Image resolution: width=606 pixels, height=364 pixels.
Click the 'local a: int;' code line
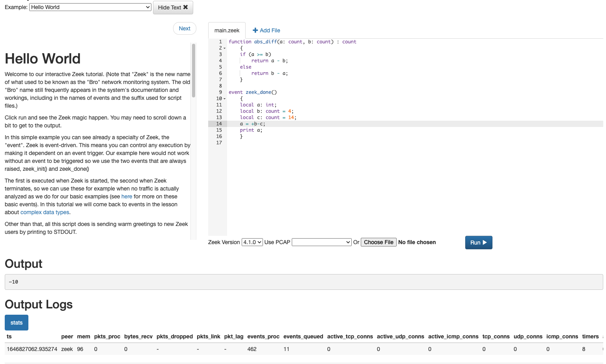tap(258, 105)
